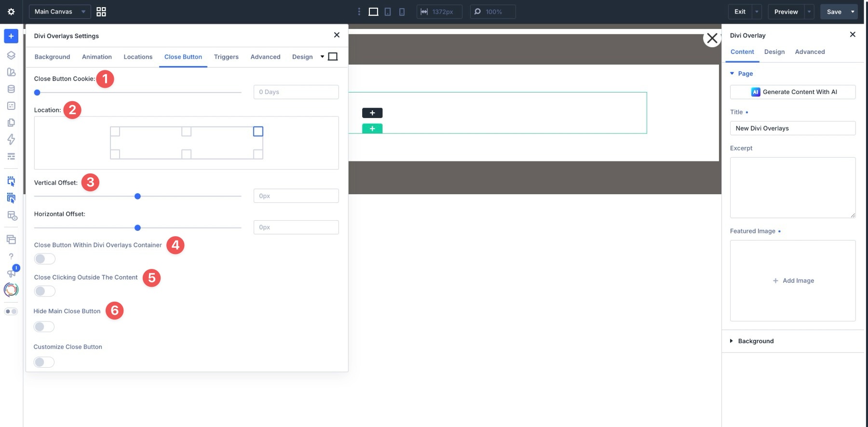The width and height of the screenshot is (868, 427).
Task: Toggle Close Button Within Divi Overlays Container
Action: [x=44, y=259]
